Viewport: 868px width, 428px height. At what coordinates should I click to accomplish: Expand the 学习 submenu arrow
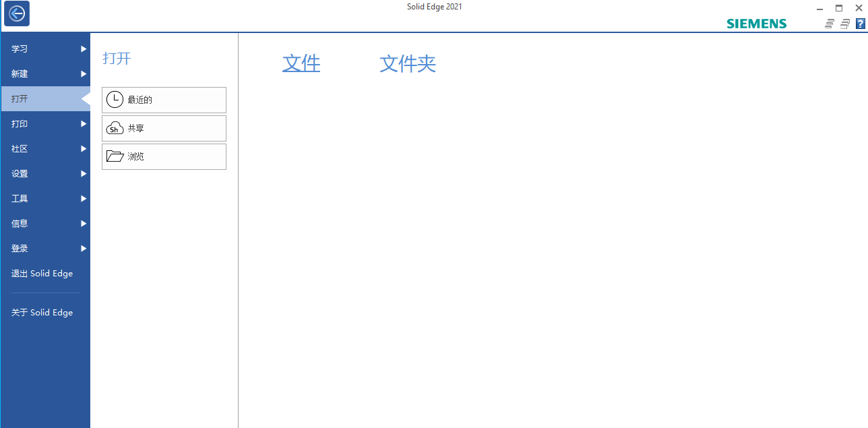pyautogui.click(x=84, y=49)
